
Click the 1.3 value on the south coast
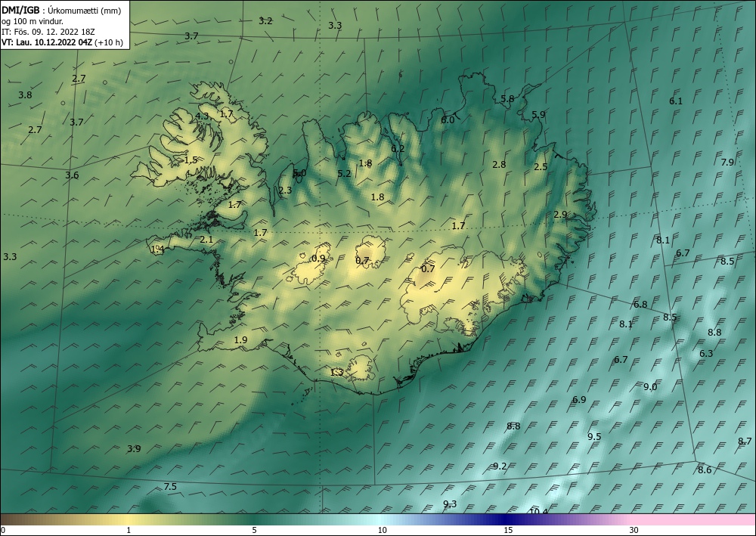(x=336, y=372)
